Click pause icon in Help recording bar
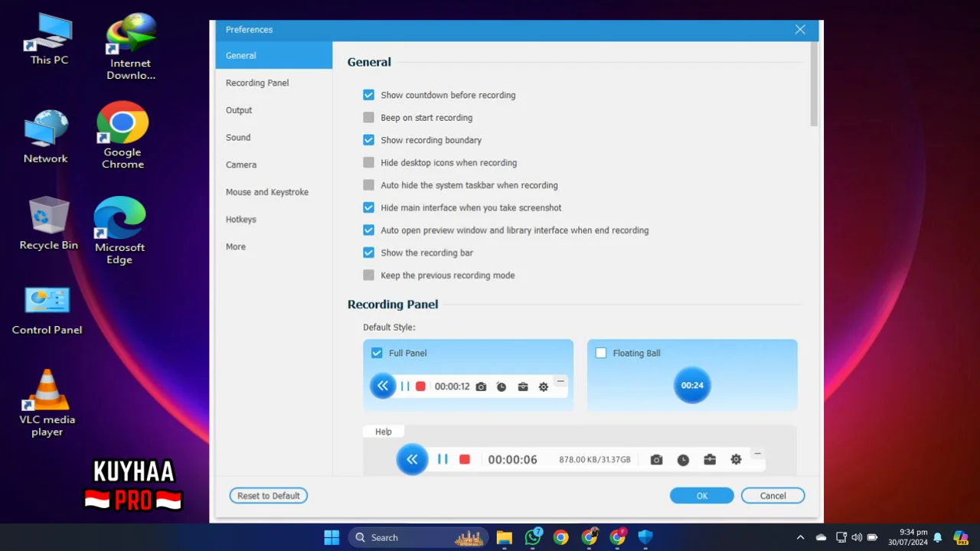Image resolution: width=980 pixels, height=551 pixels. pos(443,459)
